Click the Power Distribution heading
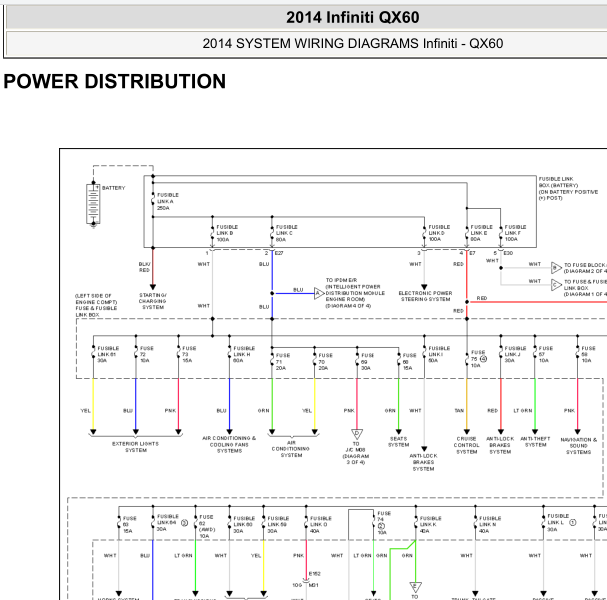This screenshot has height=600, width=607. pyautogui.click(x=115, y=82)
